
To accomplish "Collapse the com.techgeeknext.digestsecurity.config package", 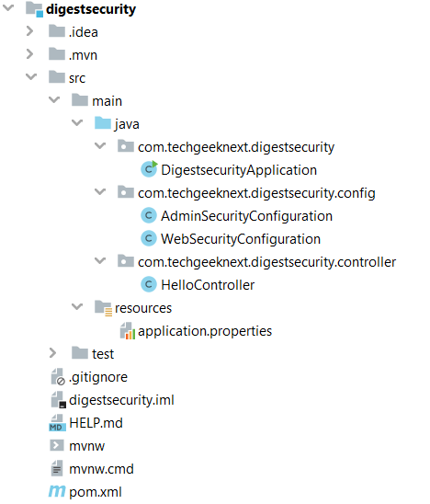I will pyautogui.click(x=100, y=192).
